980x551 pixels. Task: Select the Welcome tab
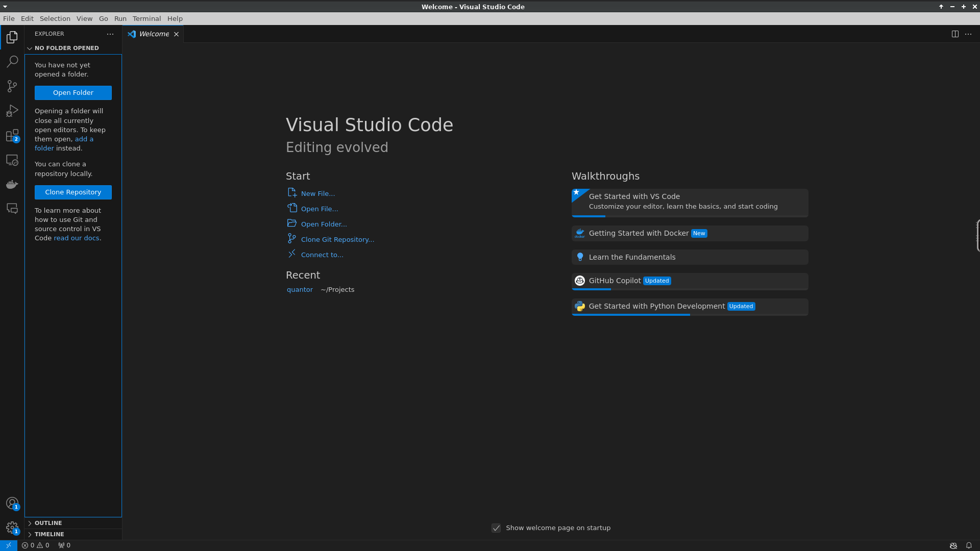[154, 34]
